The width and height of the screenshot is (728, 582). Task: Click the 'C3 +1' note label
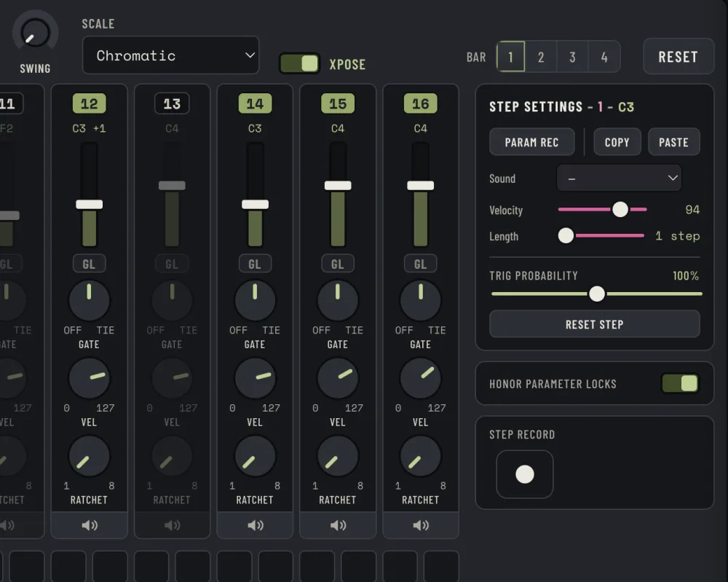pyautogui.click(x=89, y=128)
